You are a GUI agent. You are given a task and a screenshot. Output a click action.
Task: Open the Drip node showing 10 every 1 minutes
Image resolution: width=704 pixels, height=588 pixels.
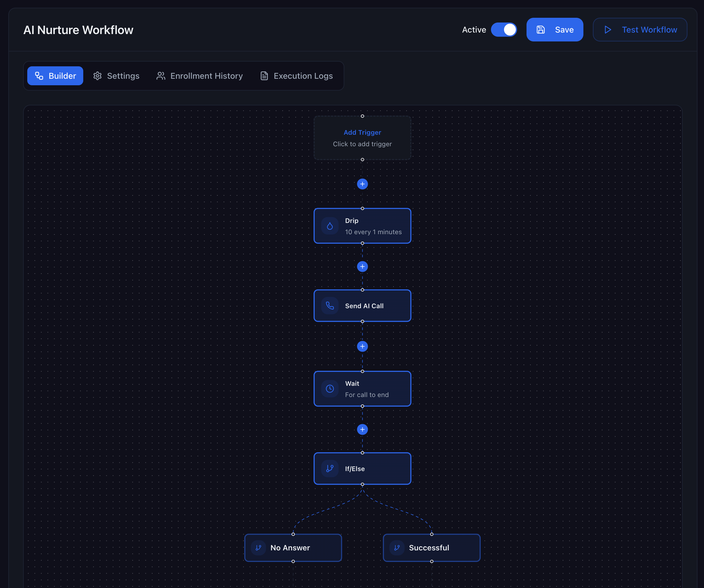tap(362, 226)
